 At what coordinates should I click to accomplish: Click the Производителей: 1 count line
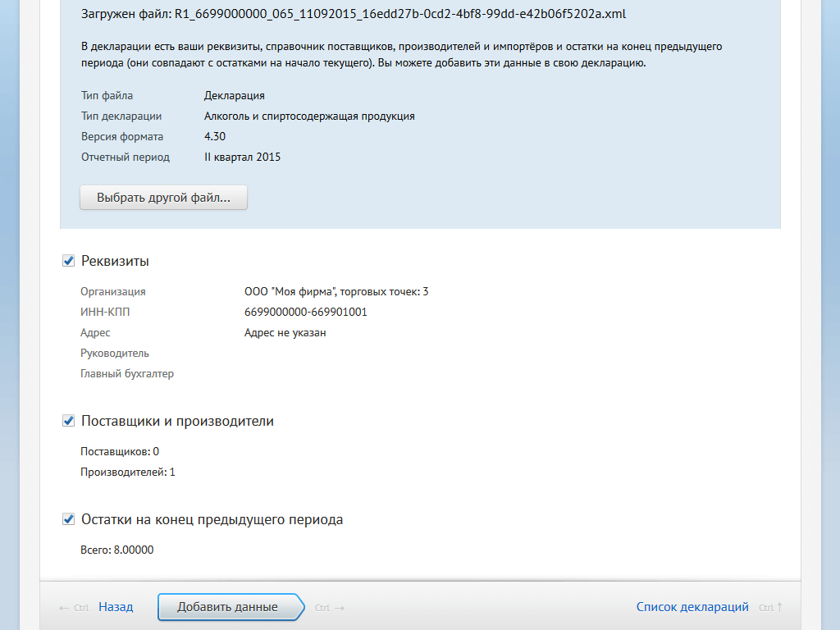127,472
